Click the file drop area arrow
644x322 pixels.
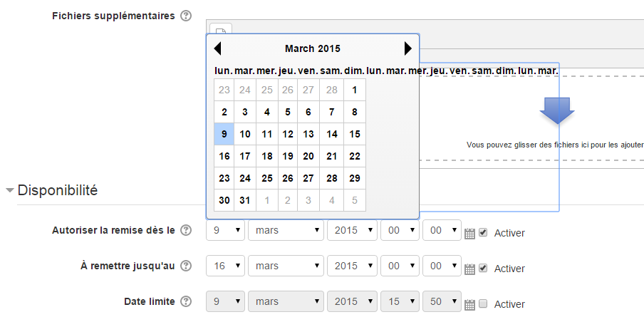pyautogui.click(x=557, y=110)
